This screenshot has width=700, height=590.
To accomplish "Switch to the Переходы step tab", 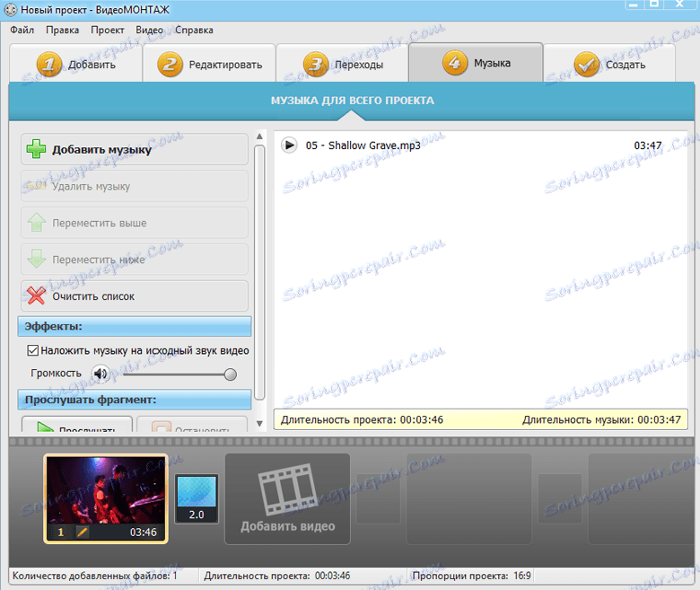I will point(342,64).
